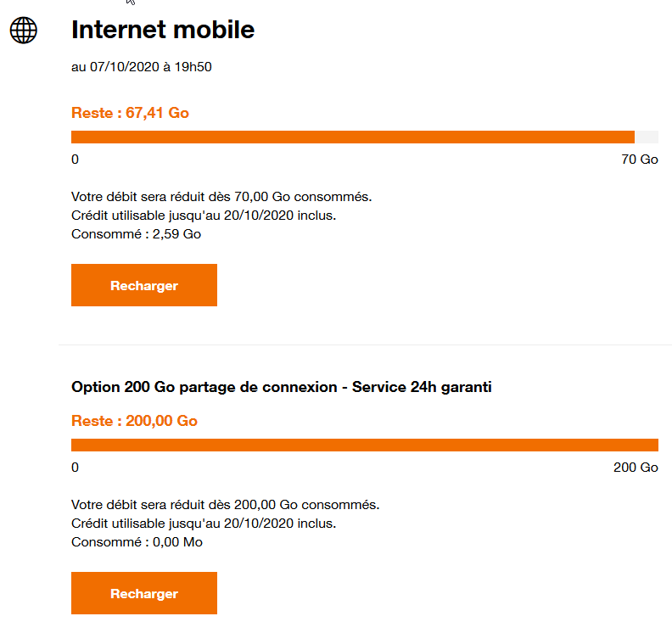Click the orange Reste : 67,41 Go text
This screenshot has width=672, height=633.
[130, 113]
